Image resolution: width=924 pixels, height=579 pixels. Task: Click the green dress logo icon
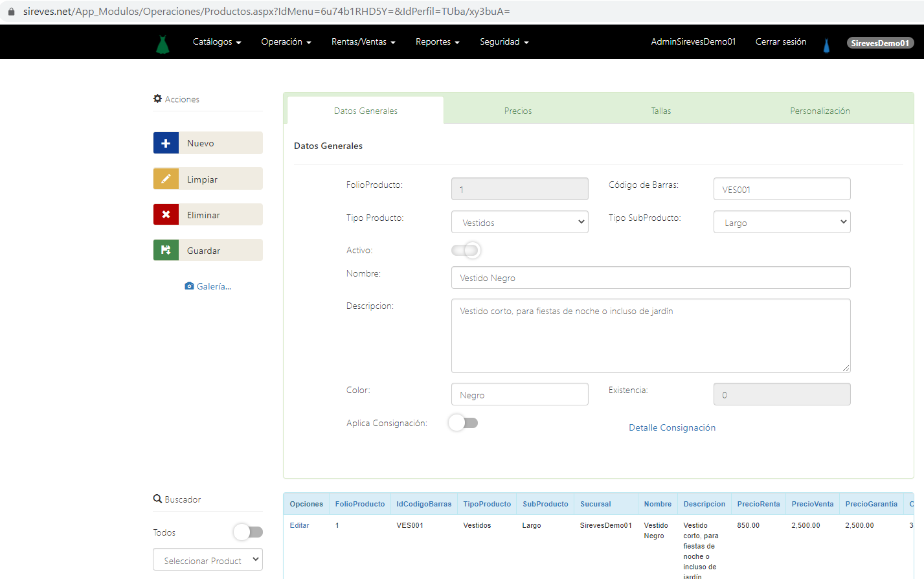tap(163, 43)
